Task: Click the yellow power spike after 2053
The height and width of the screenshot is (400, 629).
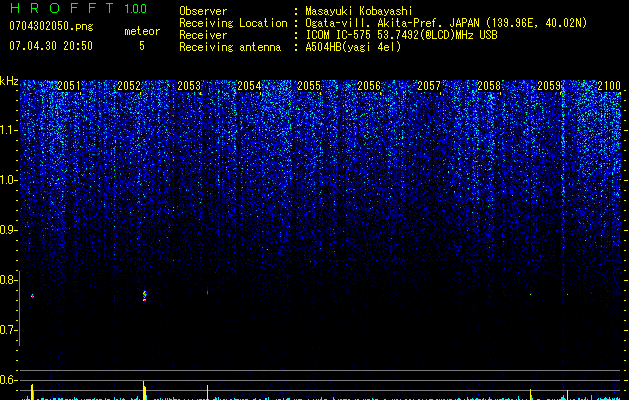Action: click(207, 392)
